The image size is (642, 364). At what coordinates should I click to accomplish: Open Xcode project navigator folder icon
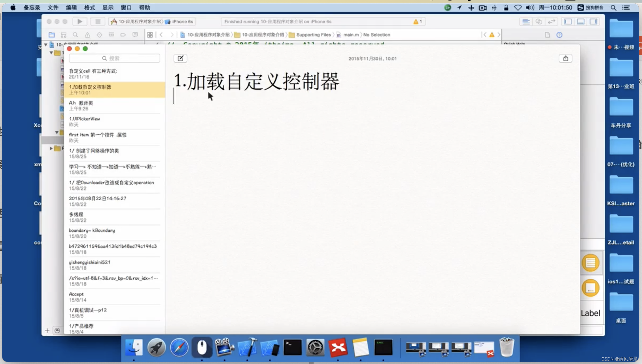pos(51,35)
